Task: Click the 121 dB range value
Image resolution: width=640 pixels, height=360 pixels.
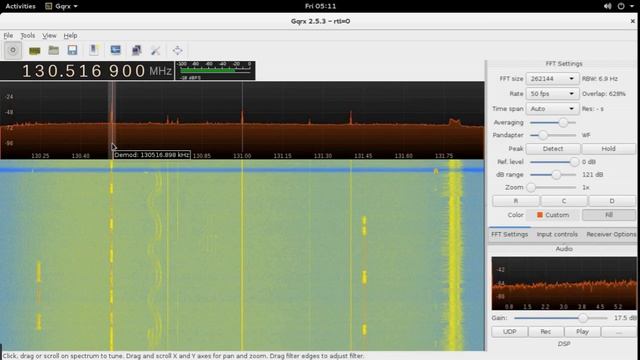Action: point(592,175)
